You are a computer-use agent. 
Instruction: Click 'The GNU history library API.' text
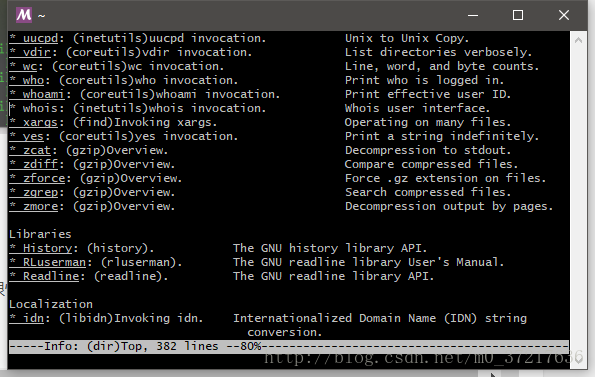(330, 248)
